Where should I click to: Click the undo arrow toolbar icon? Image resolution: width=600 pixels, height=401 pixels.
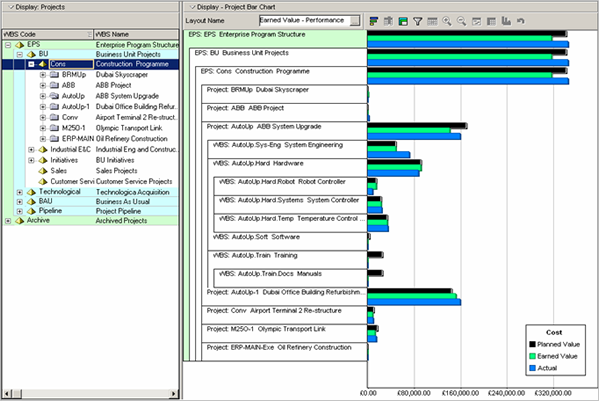click(x=521, y=21)
